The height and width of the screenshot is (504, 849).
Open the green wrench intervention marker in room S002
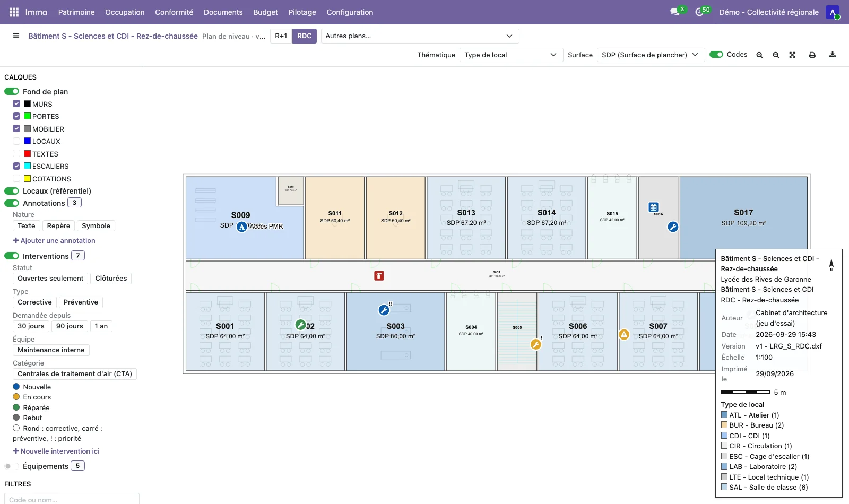click(300, 325)
